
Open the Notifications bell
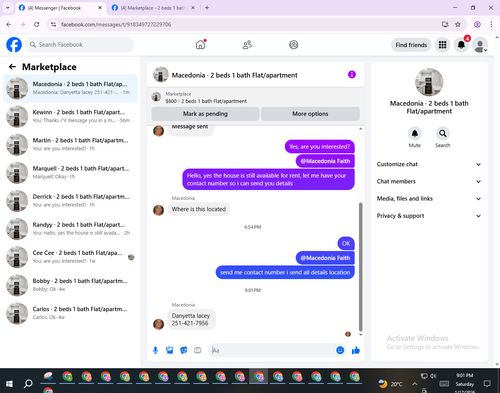(461, 45)
